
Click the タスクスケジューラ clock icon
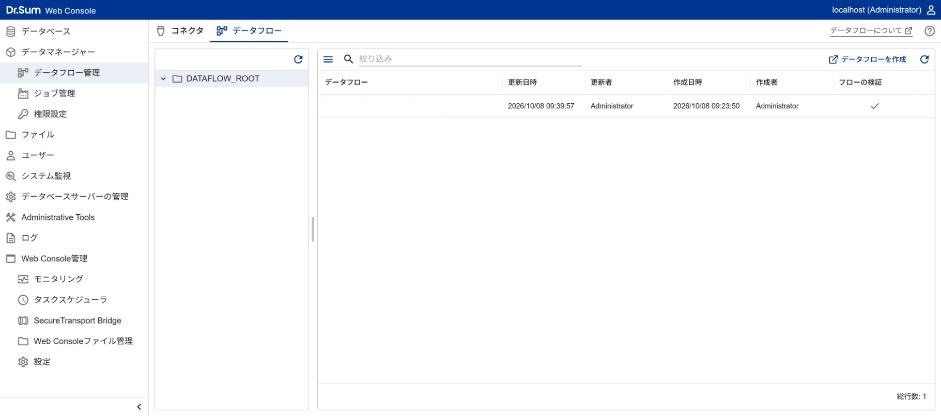coord(23,300)
